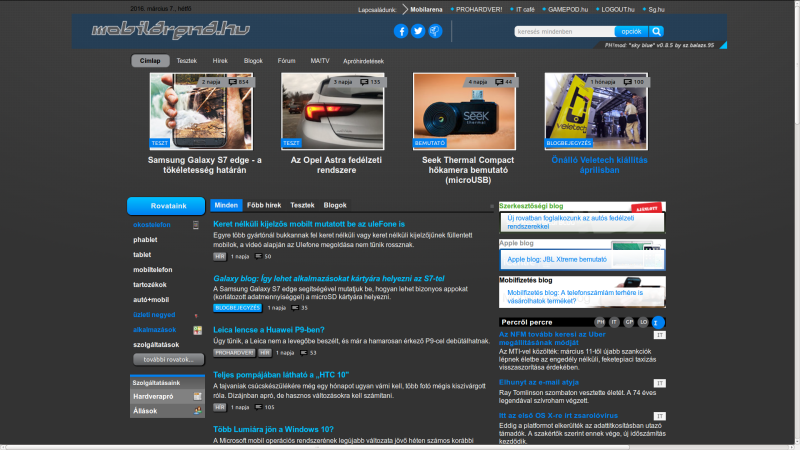Click the comment bubble with 35 under Galaxy blog
800x450 pixels.
pos(295,308)
